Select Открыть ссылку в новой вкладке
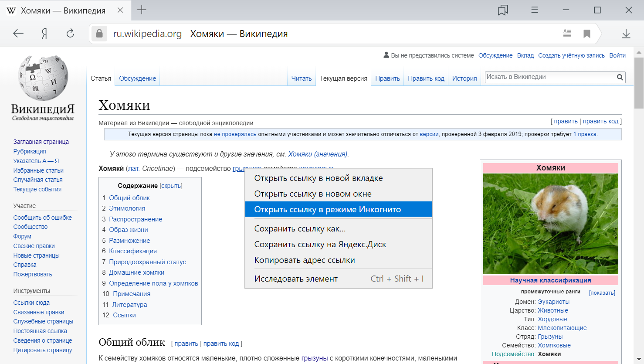 (x=339, y=178)
